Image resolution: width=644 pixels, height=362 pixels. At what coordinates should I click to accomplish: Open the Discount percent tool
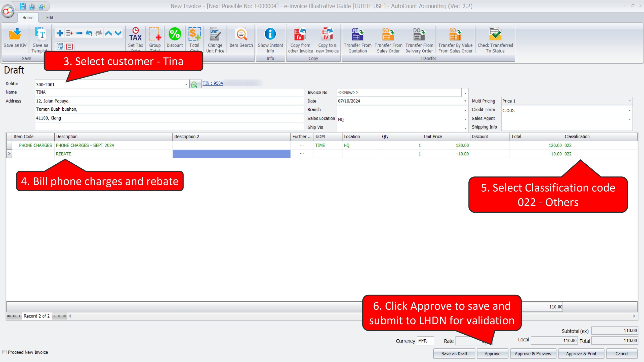(175, 38)
